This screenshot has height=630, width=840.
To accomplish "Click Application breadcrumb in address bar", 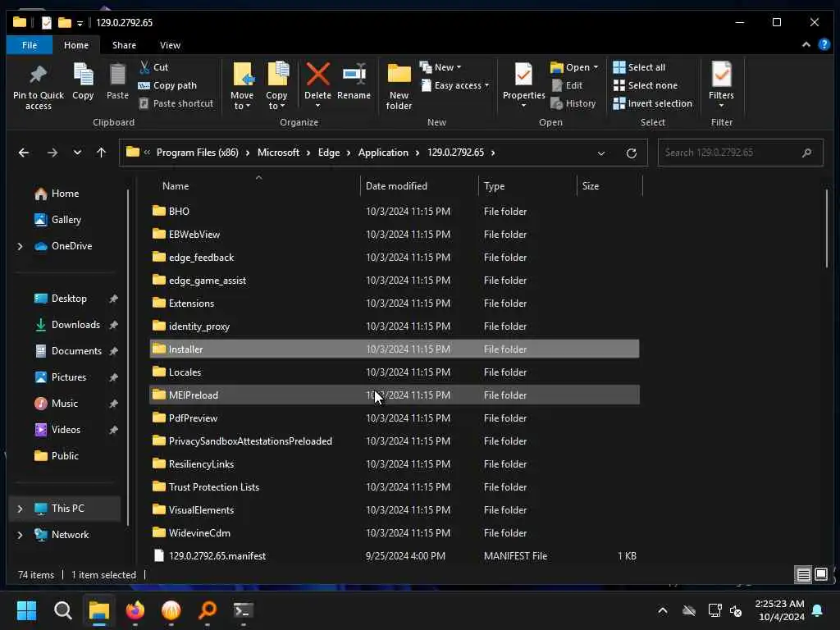I will click(x=383, y=153).
